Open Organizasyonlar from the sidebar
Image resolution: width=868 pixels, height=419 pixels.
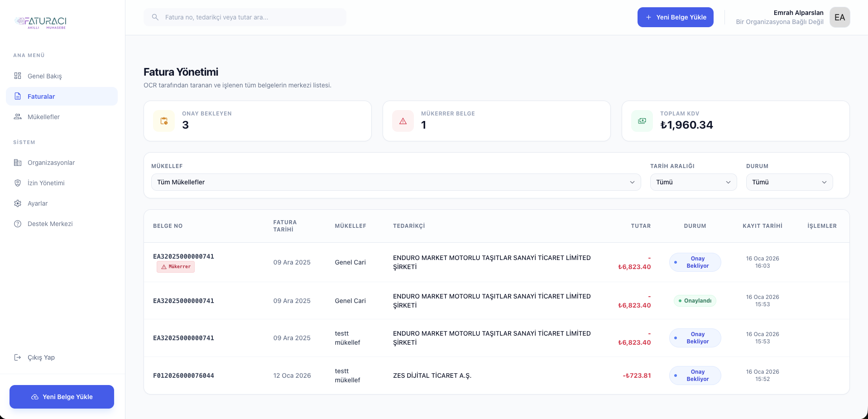(x=51, y=163)
